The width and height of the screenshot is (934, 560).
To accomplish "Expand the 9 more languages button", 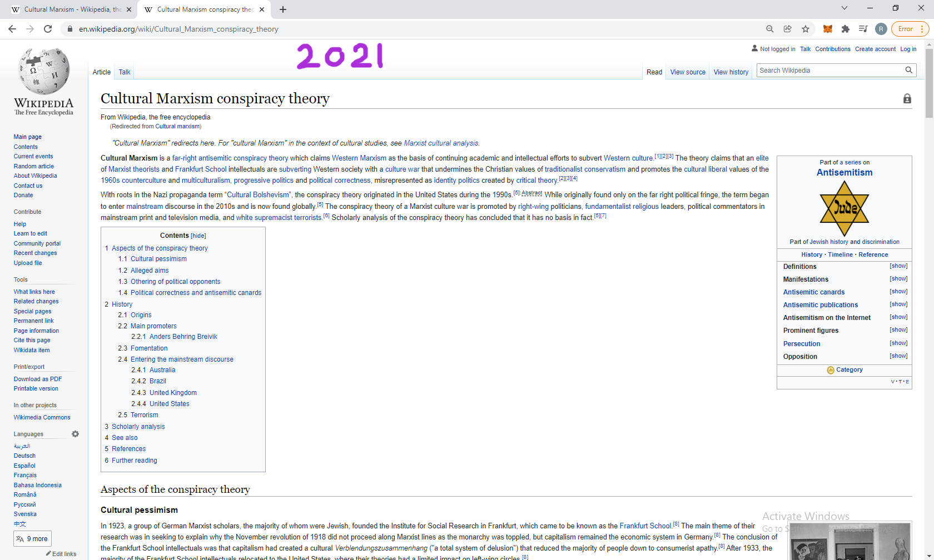I will tap(32, 539).
